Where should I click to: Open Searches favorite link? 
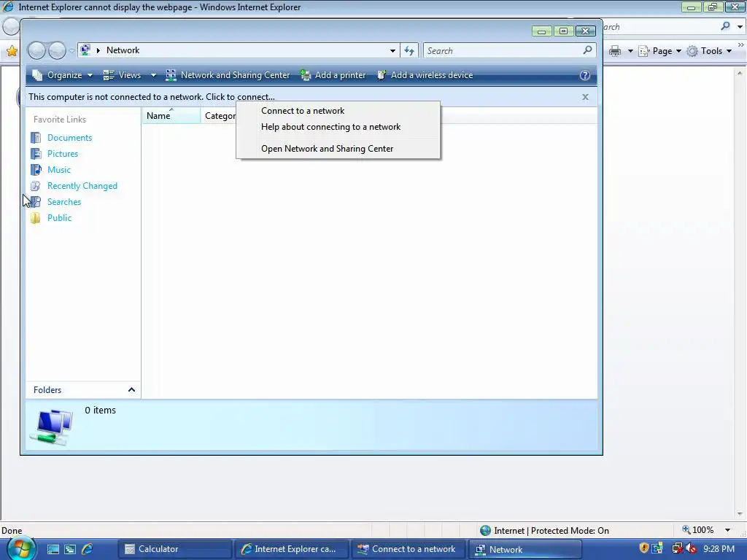(64, 202)
